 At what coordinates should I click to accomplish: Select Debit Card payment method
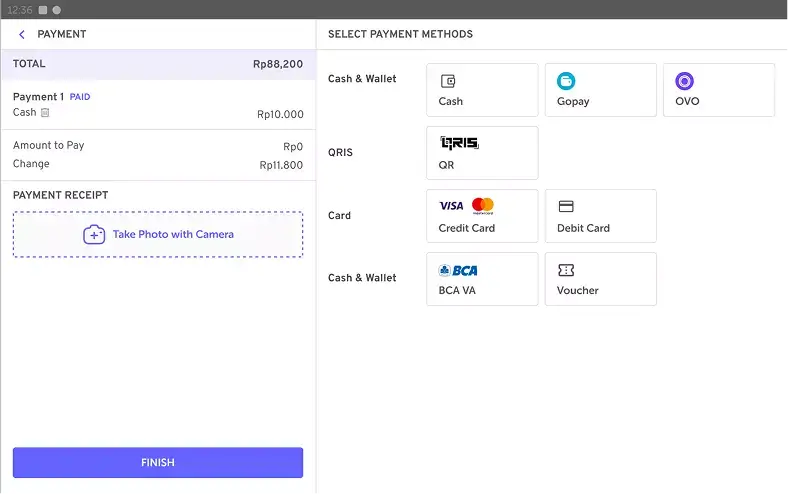[x=600, y=216]
